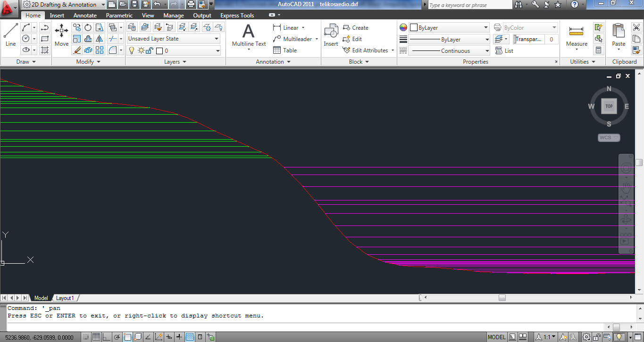Select the Mirror tool
Viewport: 644px width, 342px height.
point(100,39)
